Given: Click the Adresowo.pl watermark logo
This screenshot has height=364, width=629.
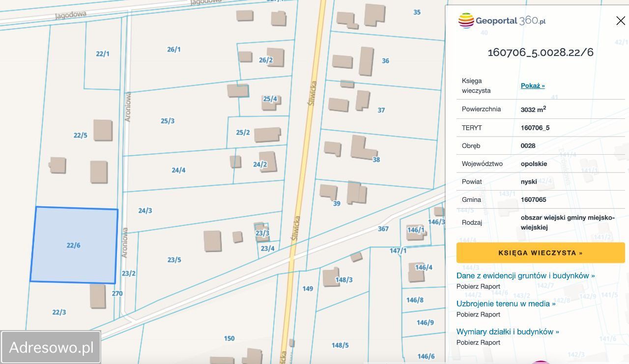Looking at the screenshot, I should pos(51,347).
